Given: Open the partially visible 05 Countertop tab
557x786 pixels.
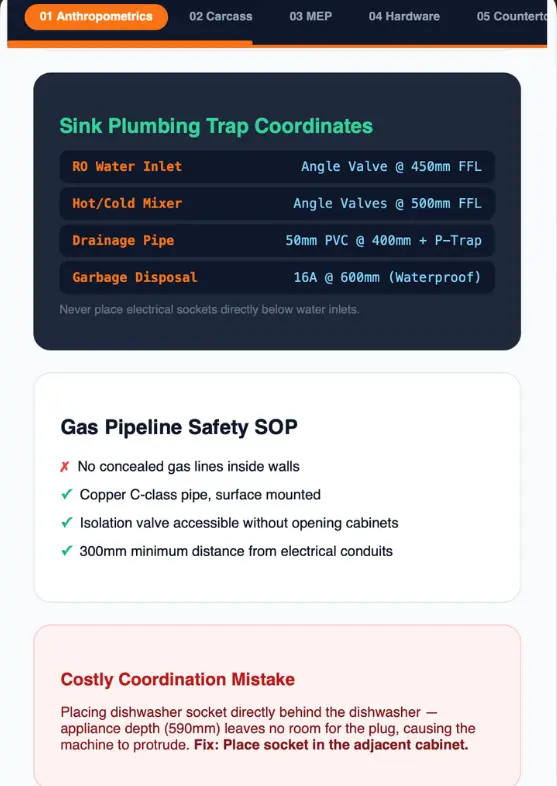Looking at the screenshot, I should coord(511,17).
